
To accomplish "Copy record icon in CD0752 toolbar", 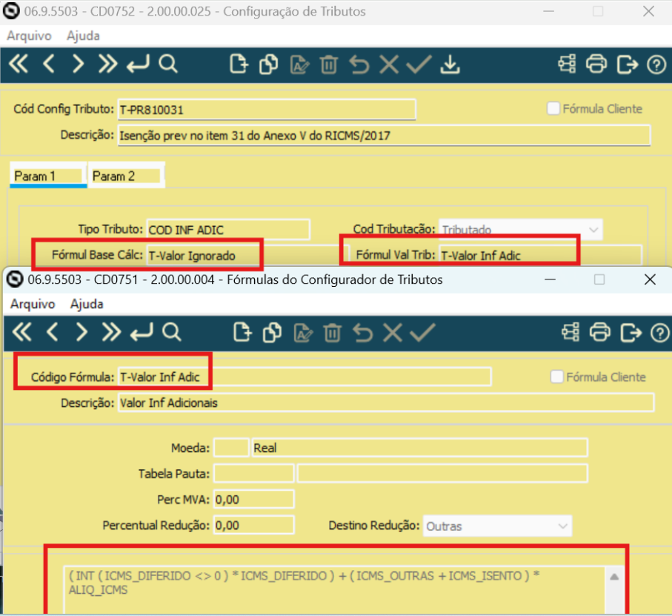I will pos(269,64).
